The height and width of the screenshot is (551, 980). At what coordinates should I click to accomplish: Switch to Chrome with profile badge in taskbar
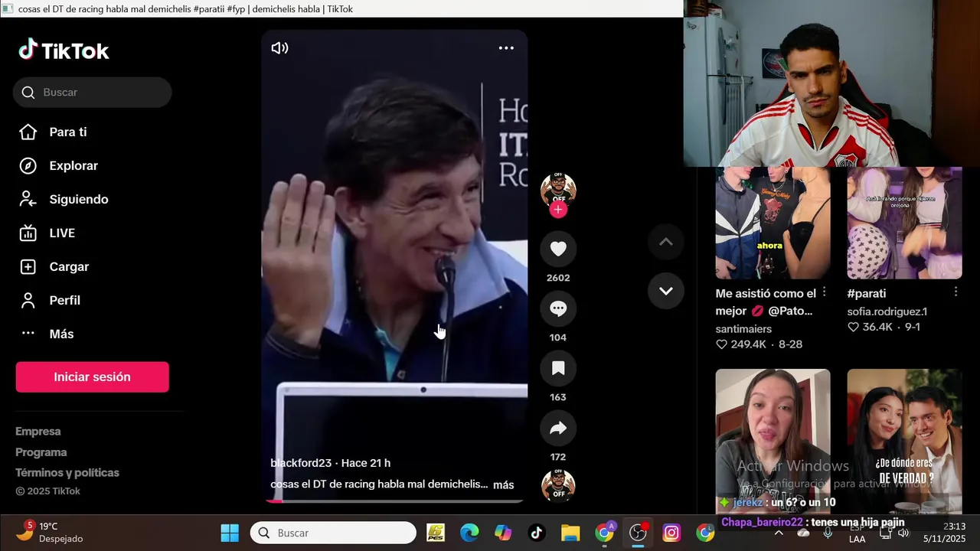[x=605, y=533]
